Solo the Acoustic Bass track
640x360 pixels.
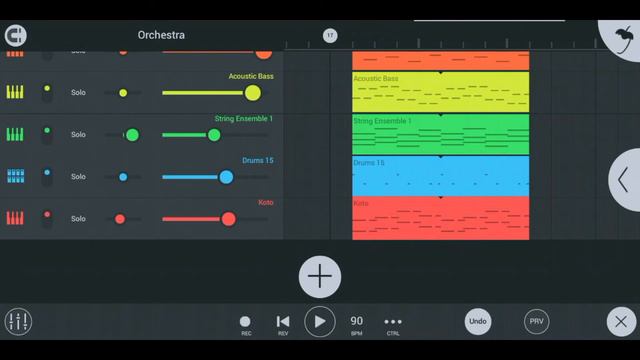[x=78, y=93]
